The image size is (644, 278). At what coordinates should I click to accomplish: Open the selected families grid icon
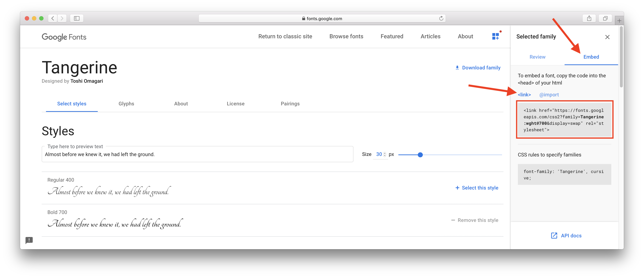tap(496, 36)
